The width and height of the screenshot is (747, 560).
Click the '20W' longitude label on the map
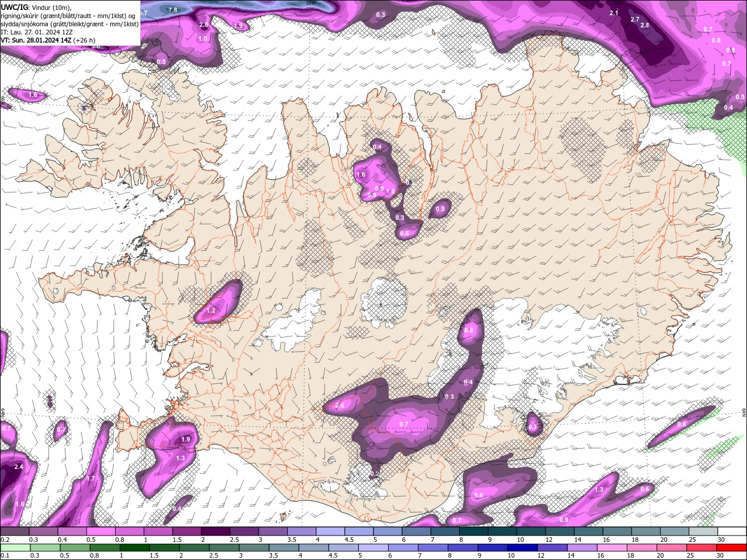(310, 2)
